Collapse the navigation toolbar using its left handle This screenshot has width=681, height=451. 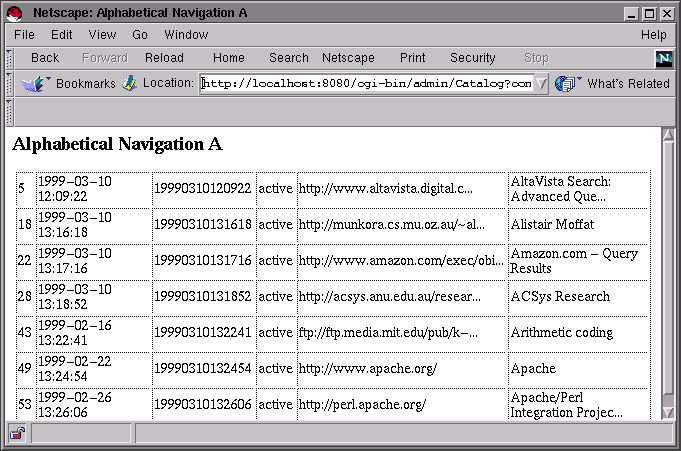point(9,58)
